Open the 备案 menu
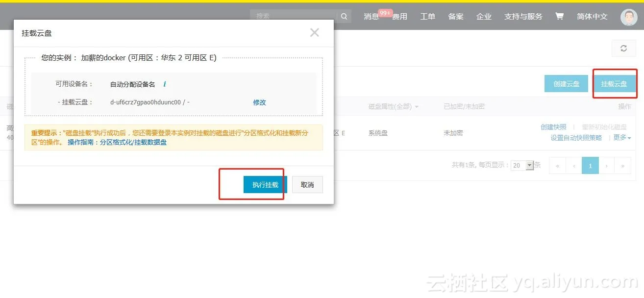This screenshot has width=644, height=298. pyautogui.click(x=456, y=17)
